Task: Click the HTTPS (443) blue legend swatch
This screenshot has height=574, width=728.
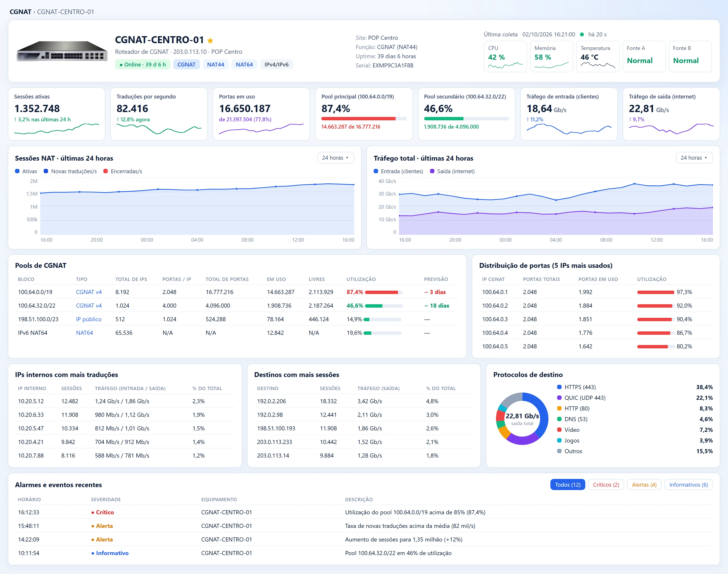Action: (x=559, y=387)
